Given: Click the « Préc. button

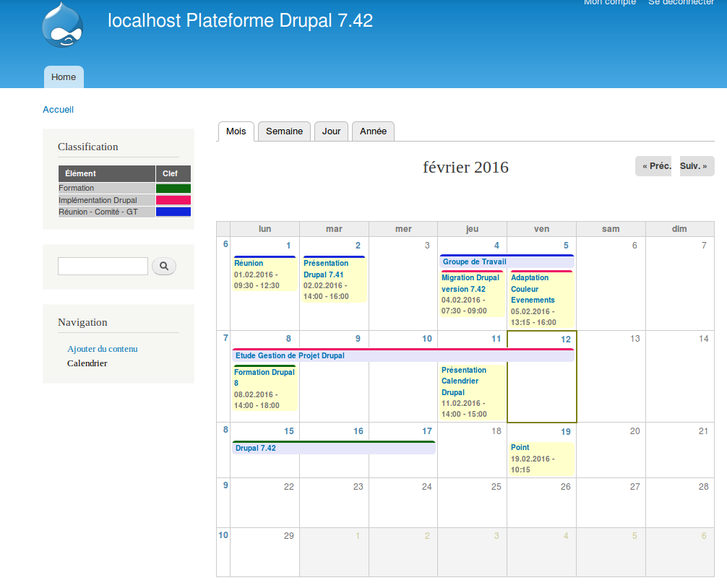Looking at the screenshot, I should (x=654, y=165).
